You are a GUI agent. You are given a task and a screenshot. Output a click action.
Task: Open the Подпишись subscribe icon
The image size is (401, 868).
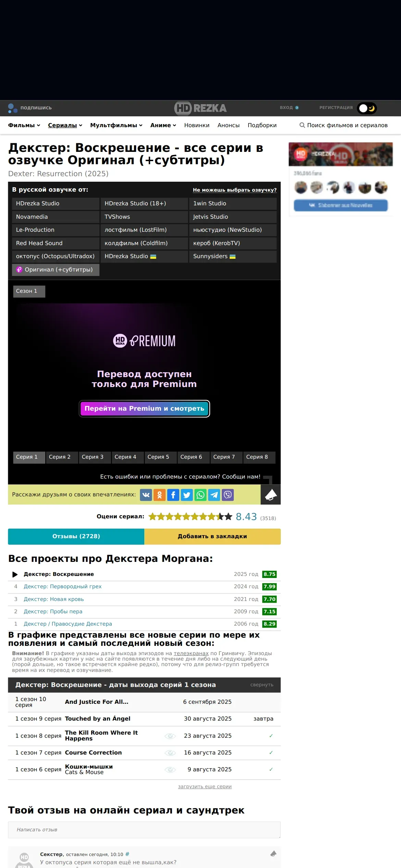tap(13, 108)
